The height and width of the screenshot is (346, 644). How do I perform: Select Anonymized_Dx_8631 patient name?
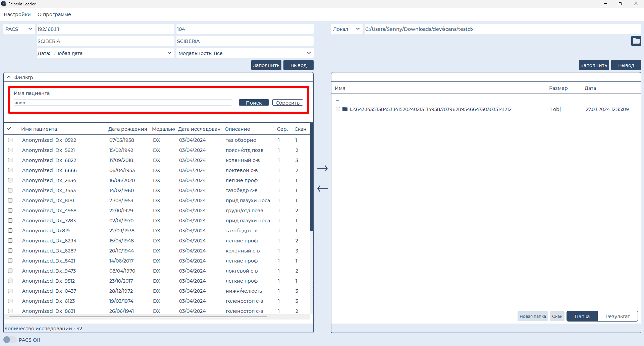49,311
